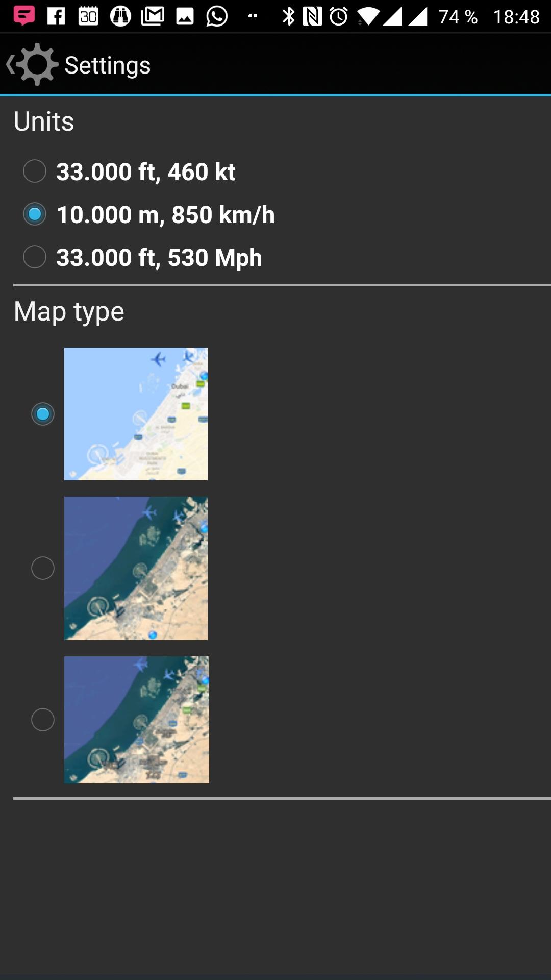Choose the standard map radio button
Screen dimensions: 551x980
(43, 414)
